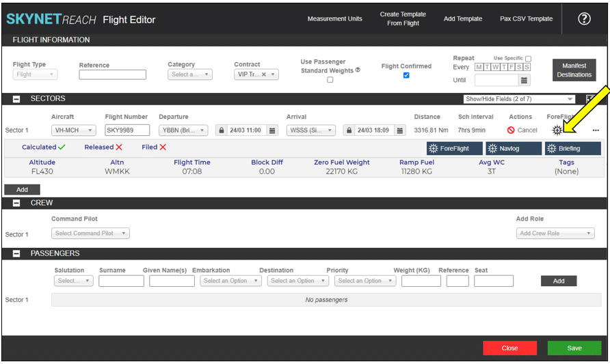Open the passenger Embarkation dropdown

coord(230,281)
